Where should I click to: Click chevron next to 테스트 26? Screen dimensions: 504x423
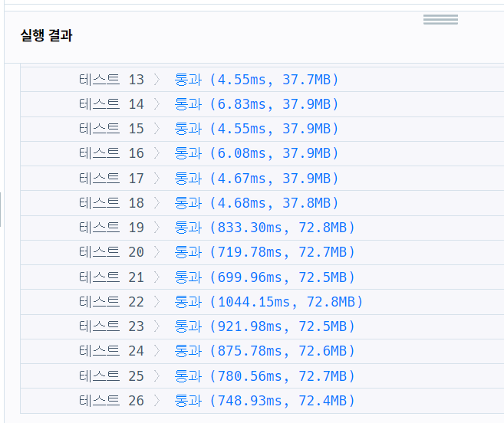pos(156,401)
